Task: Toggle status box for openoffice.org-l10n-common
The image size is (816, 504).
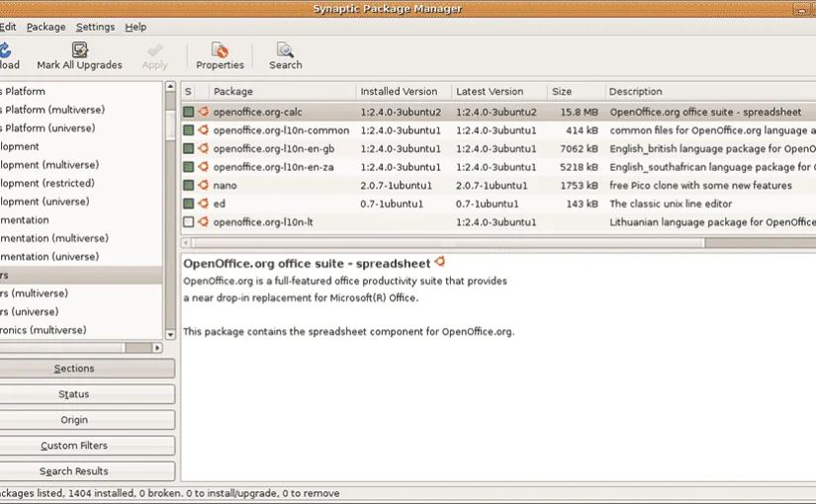Action: tap(188, 130)
